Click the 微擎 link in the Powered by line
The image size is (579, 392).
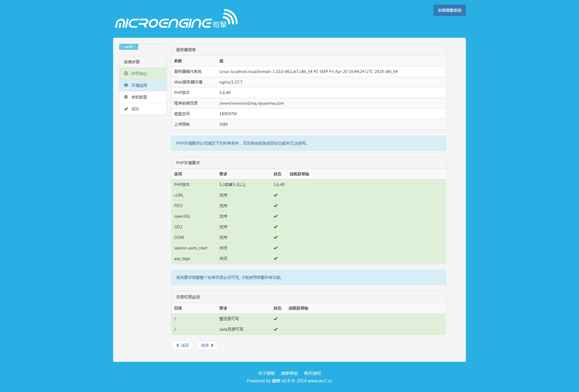[276, 381]
